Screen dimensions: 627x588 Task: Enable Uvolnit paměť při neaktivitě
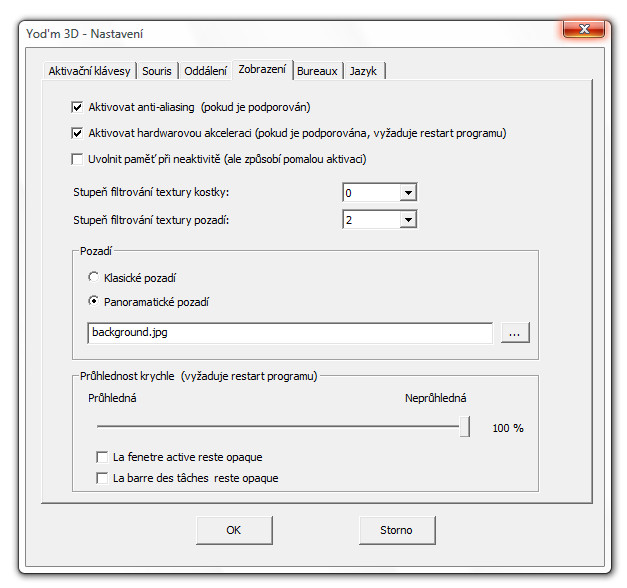(x=77, y=159)
